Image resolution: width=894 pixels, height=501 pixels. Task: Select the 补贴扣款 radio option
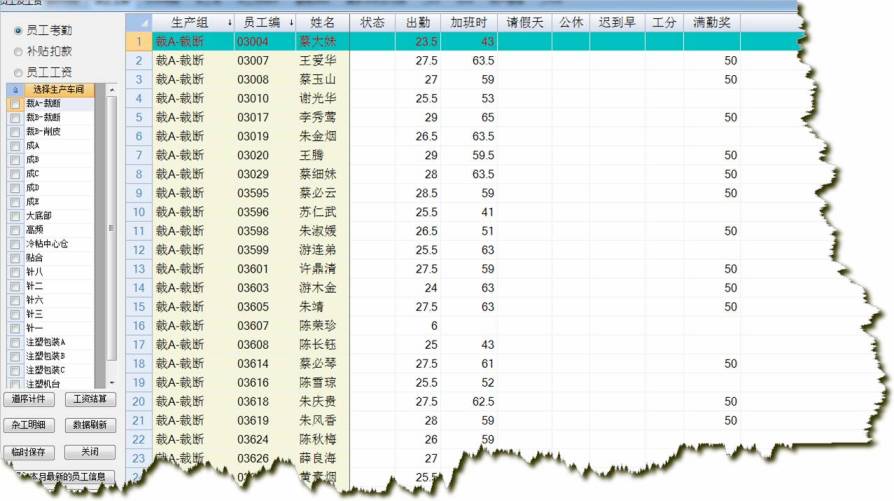18,51
